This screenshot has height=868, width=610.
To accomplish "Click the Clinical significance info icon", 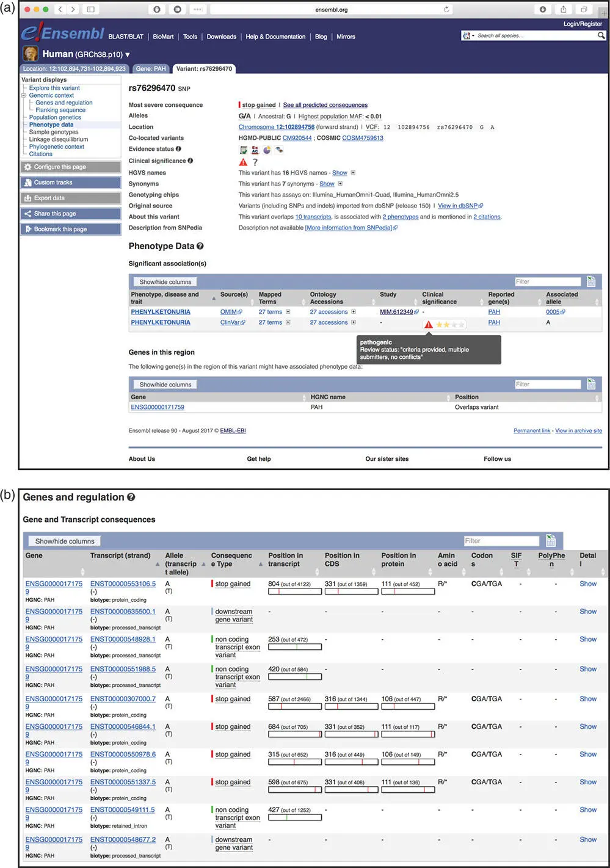I will coord(191,161).
